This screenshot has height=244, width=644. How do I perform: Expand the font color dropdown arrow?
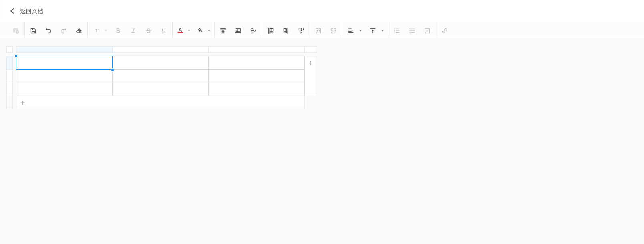click(189, 31)
